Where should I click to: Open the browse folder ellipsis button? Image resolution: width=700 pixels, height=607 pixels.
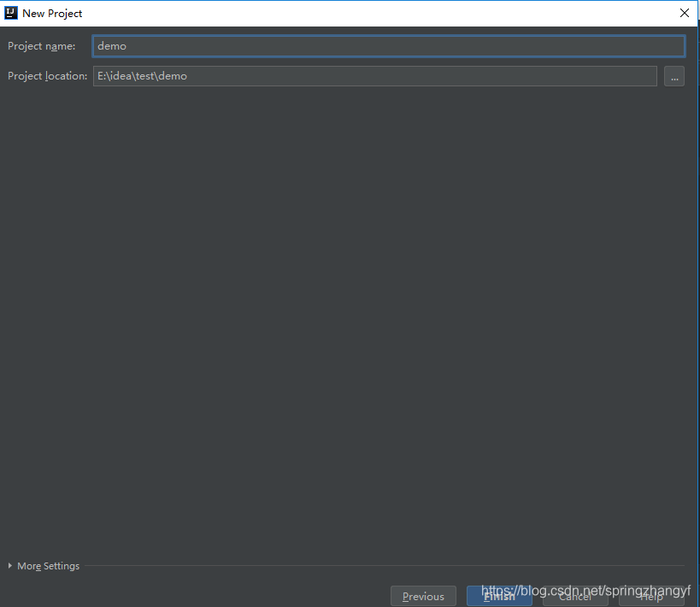click(x=674, y=76)
